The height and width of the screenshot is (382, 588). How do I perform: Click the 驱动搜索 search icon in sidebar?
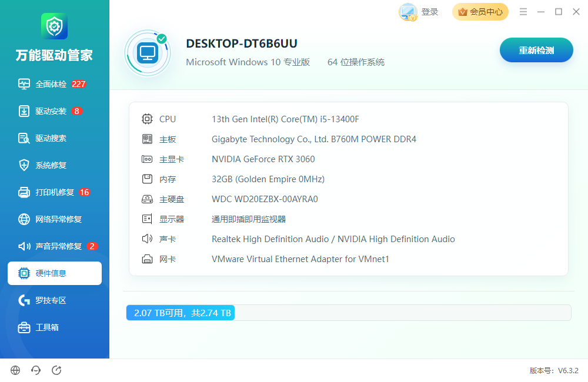[24, 138]
